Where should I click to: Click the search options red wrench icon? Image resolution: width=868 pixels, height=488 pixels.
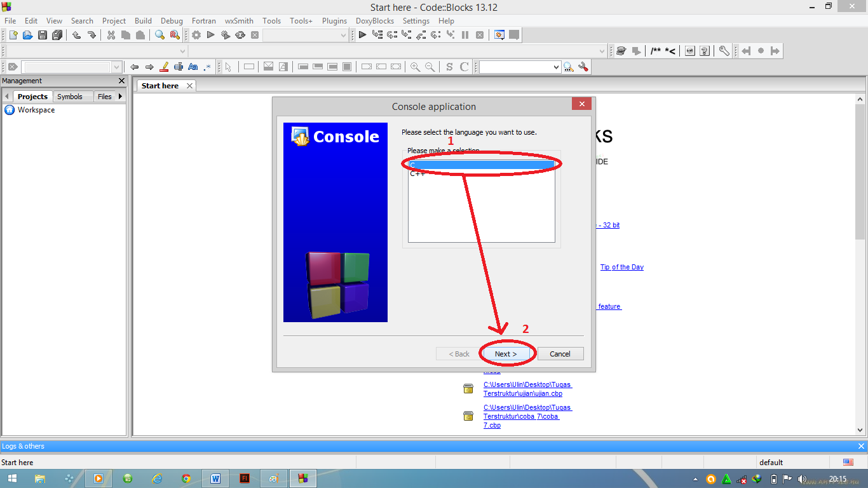point(583,67)
